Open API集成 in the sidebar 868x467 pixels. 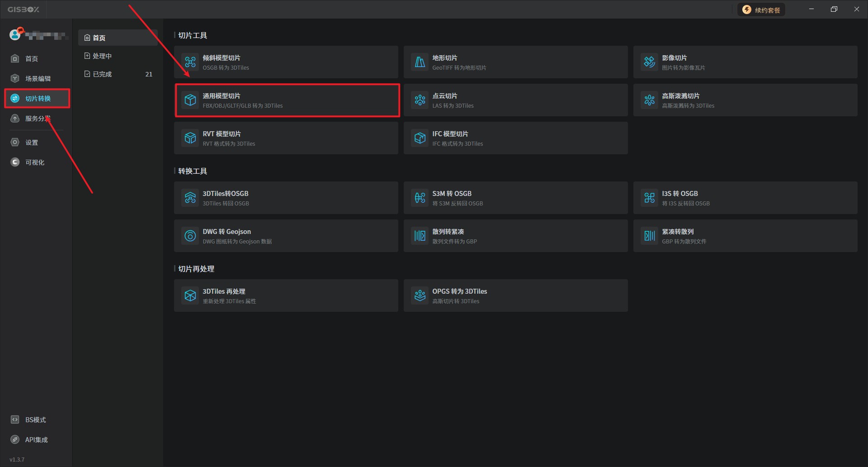(x=36, y=440)
